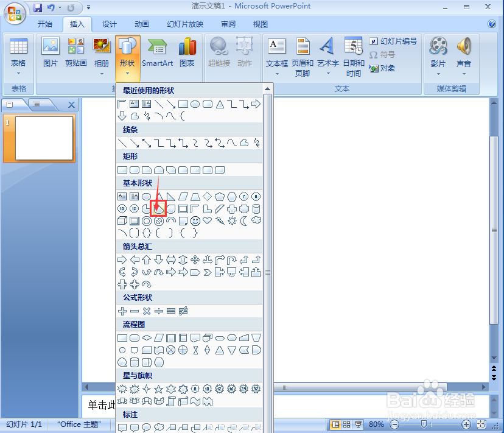Open the 动画 (Animations) tab
The image size is (504, 433).
pyautogui.click(x=141, y=24)
